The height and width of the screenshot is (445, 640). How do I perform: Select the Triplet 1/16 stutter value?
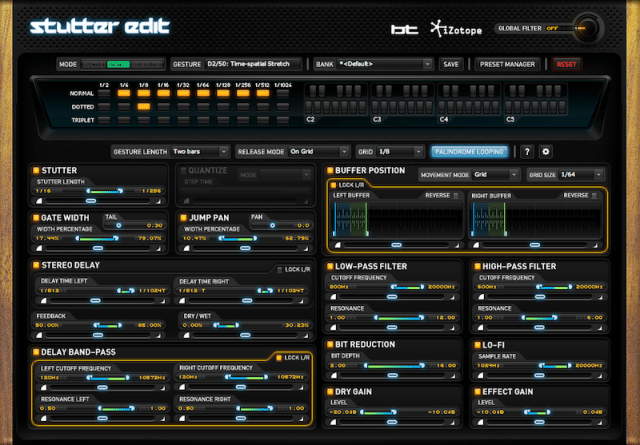point(164,120)
